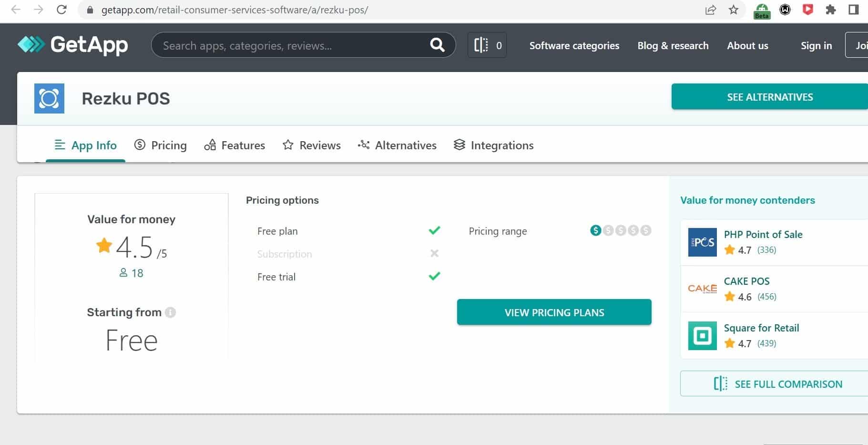Open the Integrations tab
868x445 pixels.
point(493,145)
